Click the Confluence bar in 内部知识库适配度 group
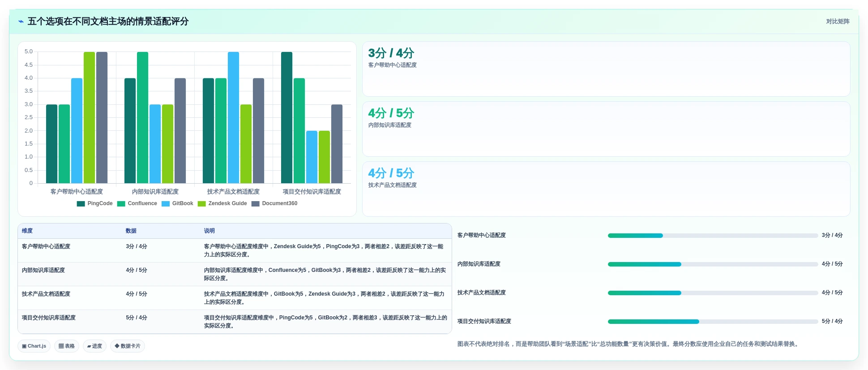The image size is (868, 370). point(142,117)
